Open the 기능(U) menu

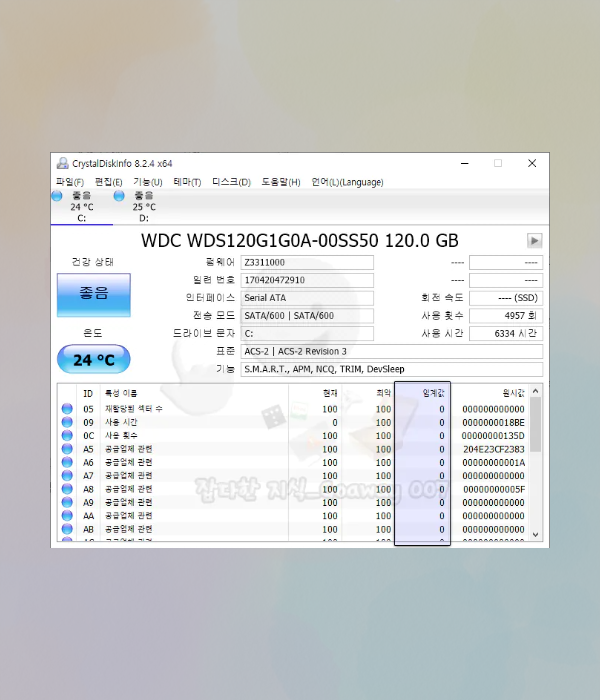[148, 182]
